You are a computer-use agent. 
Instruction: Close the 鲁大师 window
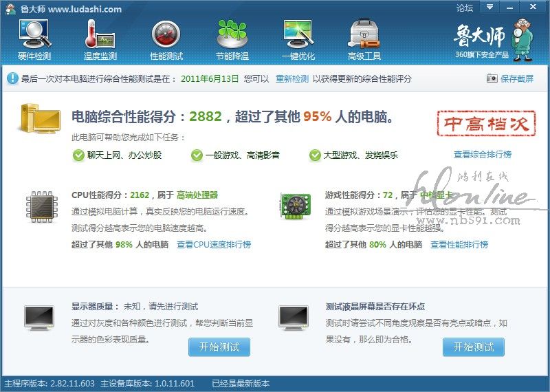(533, 7)
